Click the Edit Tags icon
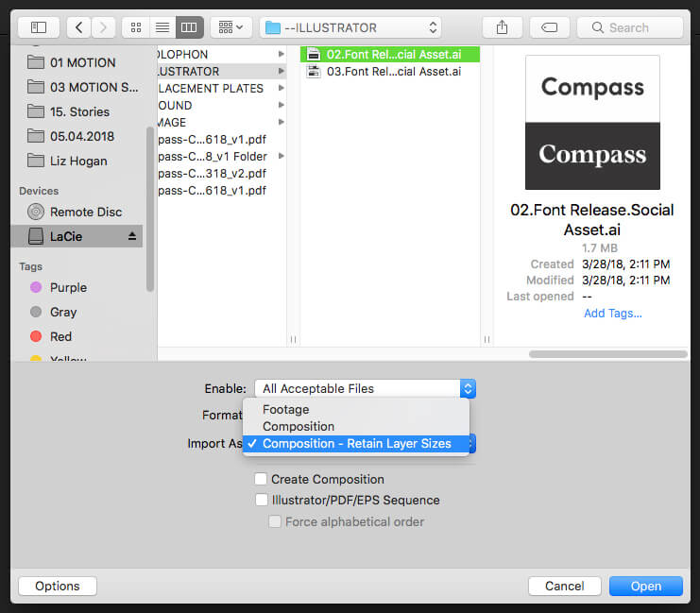 point(549,27)
